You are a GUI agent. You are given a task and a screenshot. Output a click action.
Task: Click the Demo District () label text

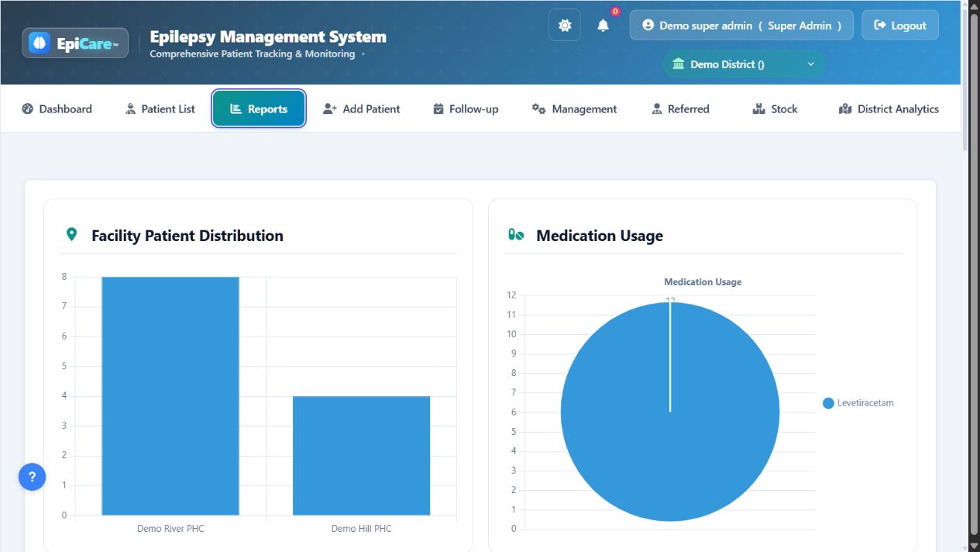click(x=727, y=64)
